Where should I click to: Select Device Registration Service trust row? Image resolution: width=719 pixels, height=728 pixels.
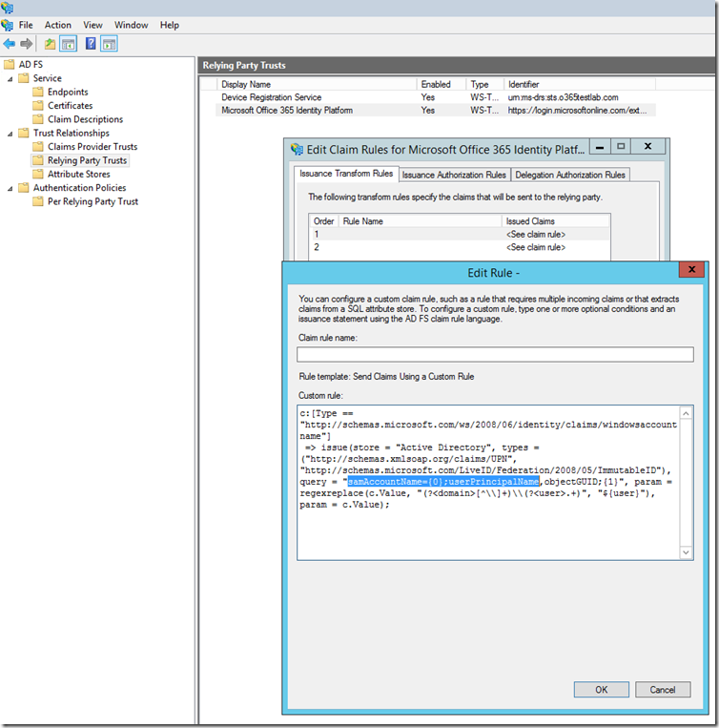436,97
